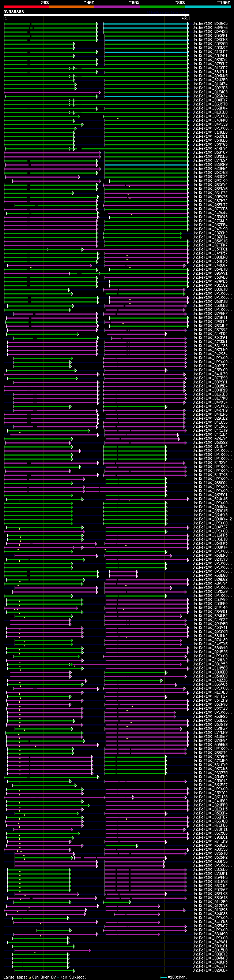234x980 pixels.
Task: Select label UniRef100_C5M2Z9
Action: (210, 592)
